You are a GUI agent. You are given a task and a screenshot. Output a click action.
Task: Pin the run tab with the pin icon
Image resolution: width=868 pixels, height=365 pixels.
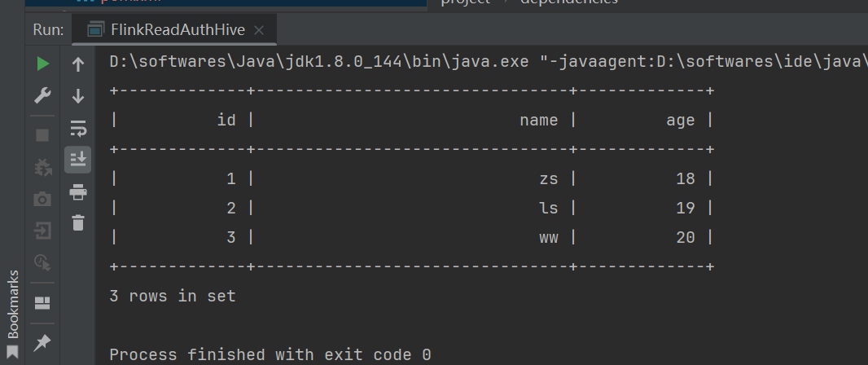coord(42,343)
